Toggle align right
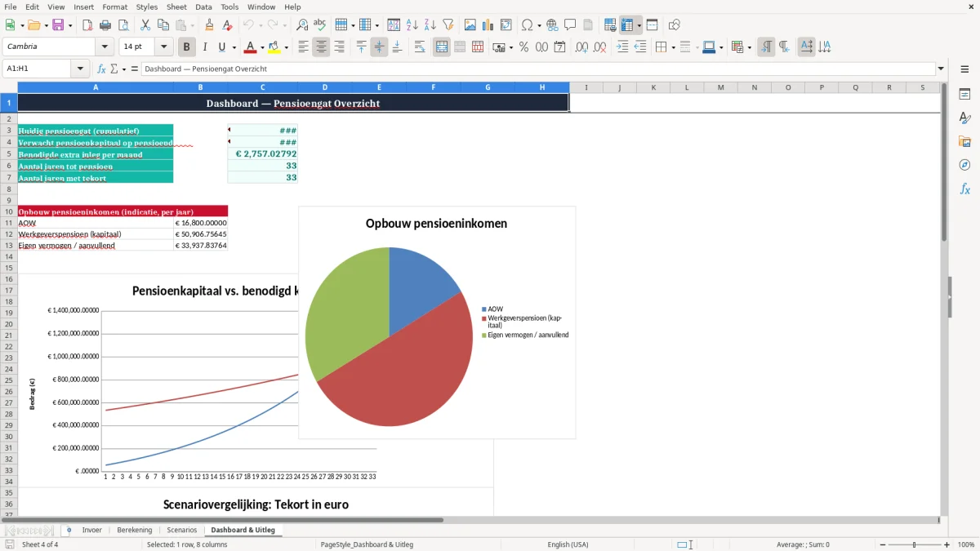Screen dimensions: 980x551 pyautogui.click(x=339, y=47)
